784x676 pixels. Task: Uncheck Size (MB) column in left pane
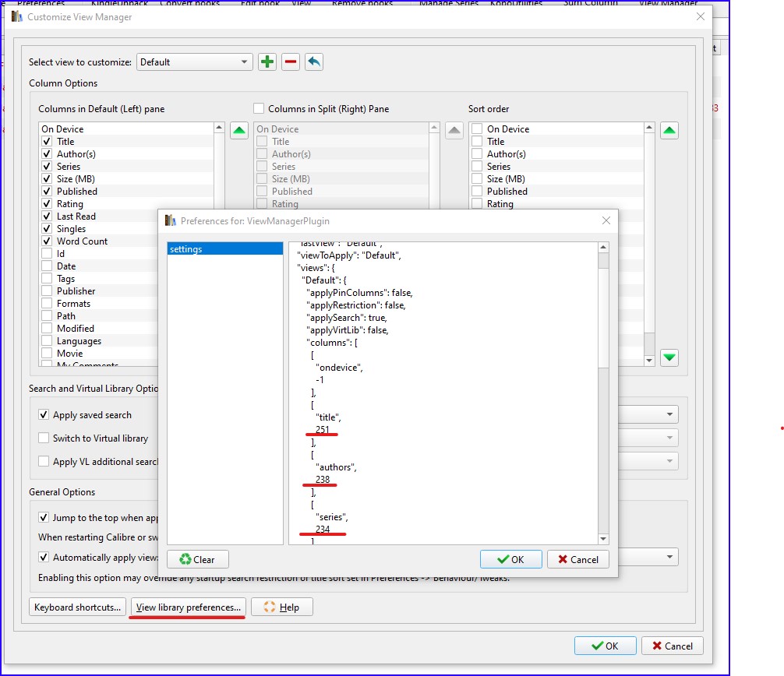point(47,179)
